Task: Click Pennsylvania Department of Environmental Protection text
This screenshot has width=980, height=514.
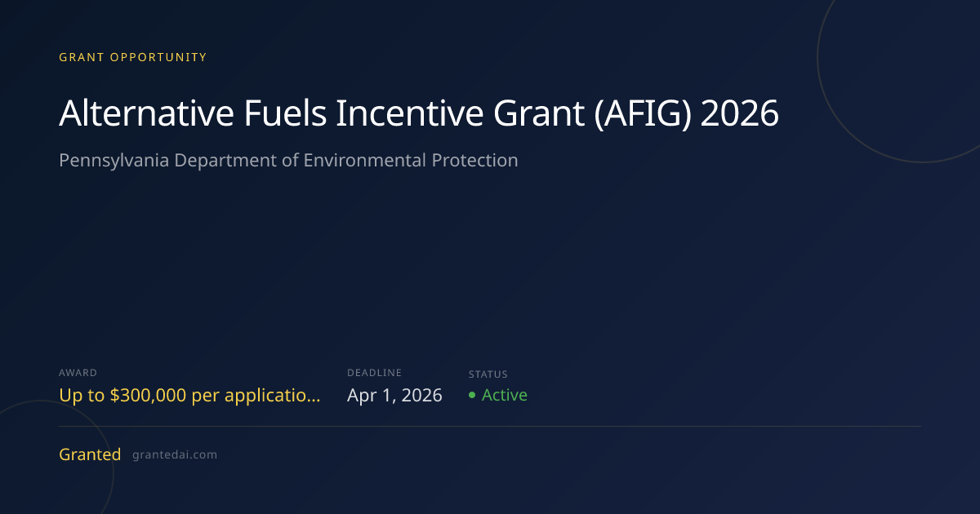Action: coord(288,161)
